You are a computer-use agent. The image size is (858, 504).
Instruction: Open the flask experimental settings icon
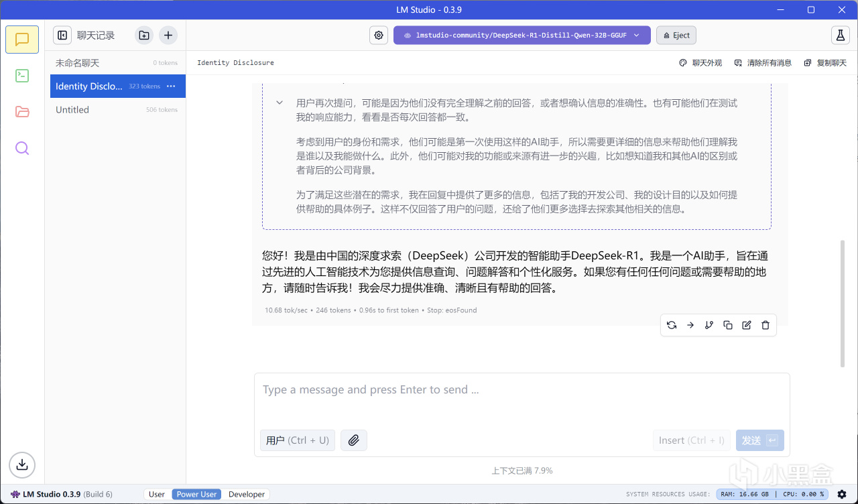pos(840,36)
